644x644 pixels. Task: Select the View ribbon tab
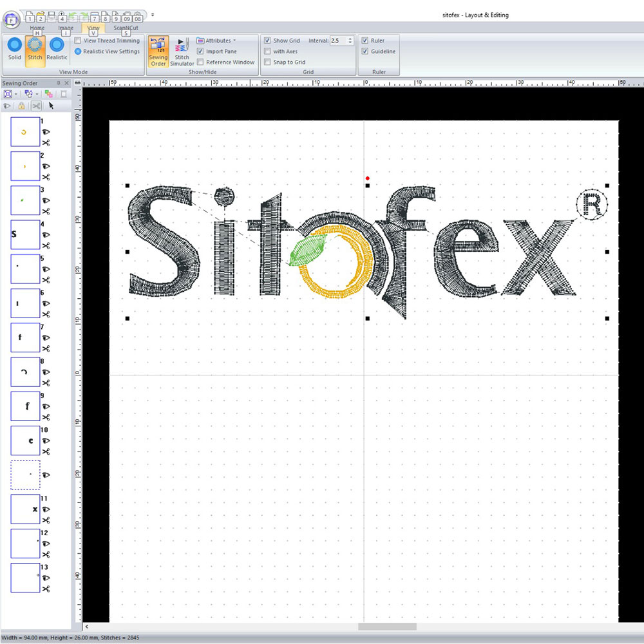tap(93, 28)
